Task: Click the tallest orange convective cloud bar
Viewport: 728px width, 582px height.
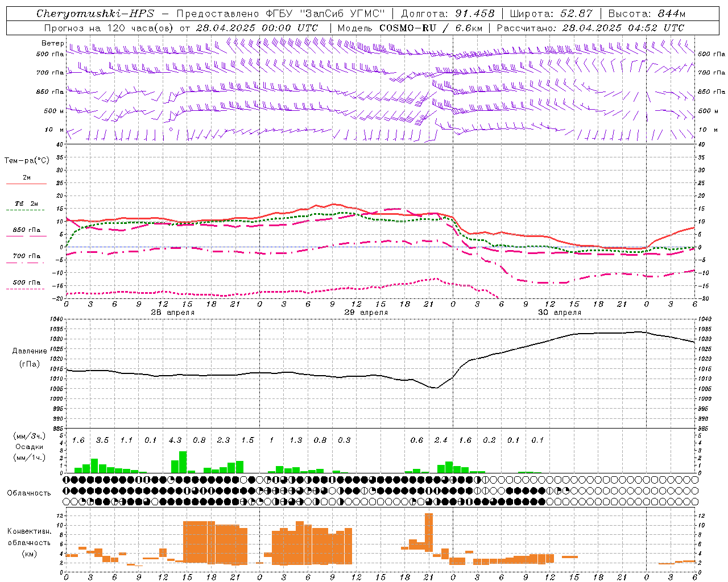Action: (429, 533)
